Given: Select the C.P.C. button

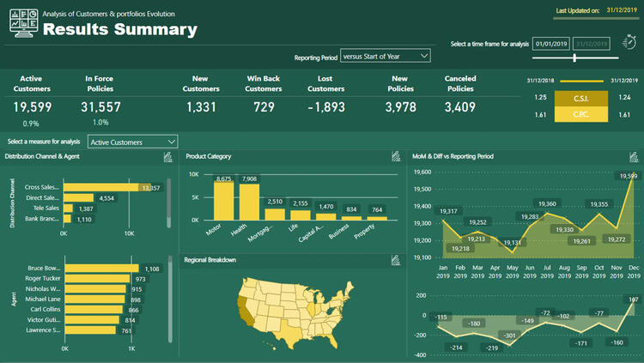Looking at the screenshot, I should [580, 114].
